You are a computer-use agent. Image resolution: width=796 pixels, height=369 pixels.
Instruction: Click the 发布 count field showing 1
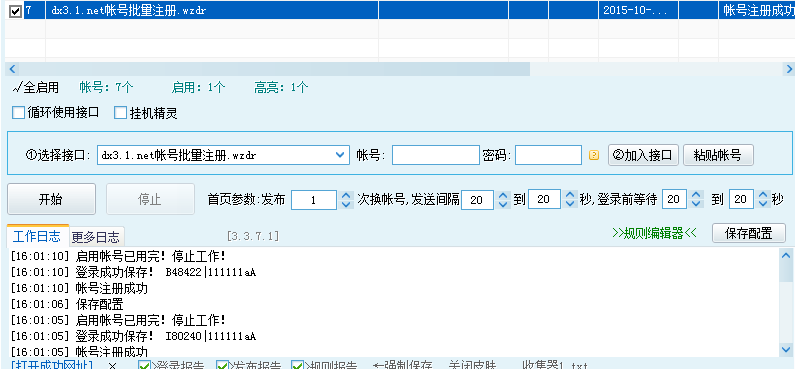pos(314,199)
